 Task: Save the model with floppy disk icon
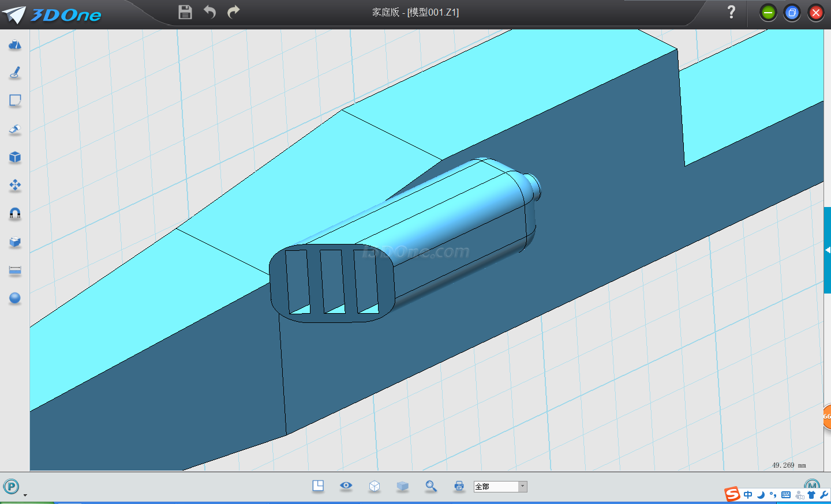185,12
